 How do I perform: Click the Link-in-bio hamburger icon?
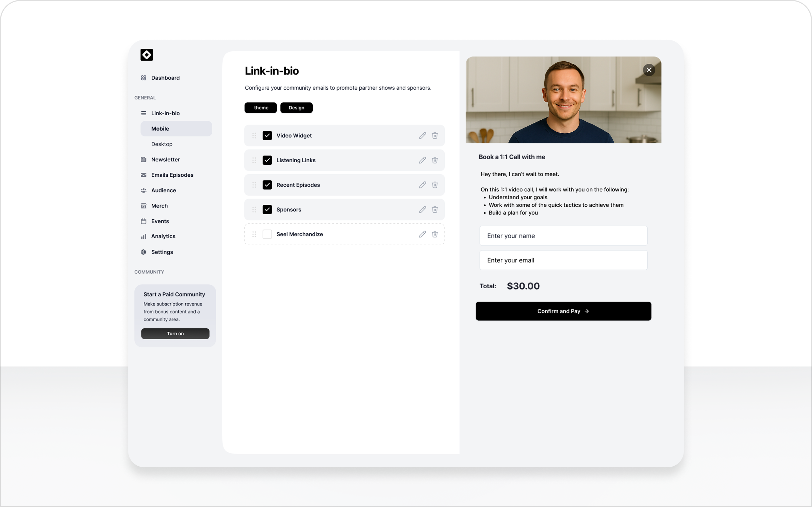(143, 113)
